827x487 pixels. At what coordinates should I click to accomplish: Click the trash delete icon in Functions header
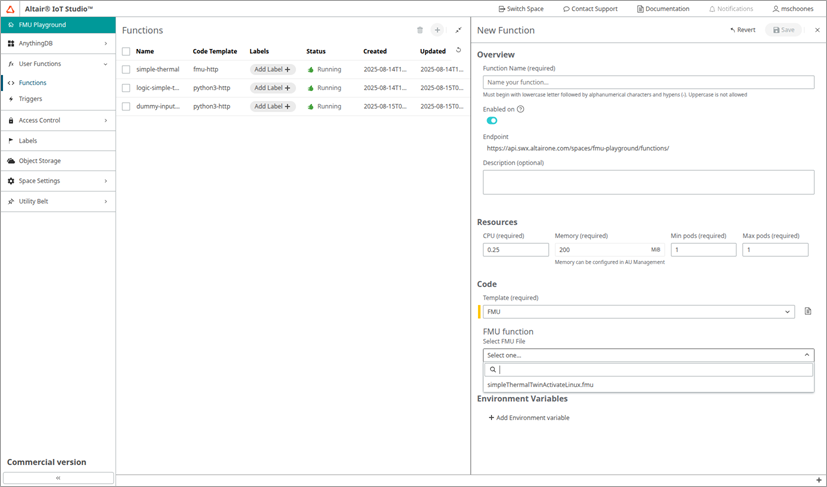(420, 31)
